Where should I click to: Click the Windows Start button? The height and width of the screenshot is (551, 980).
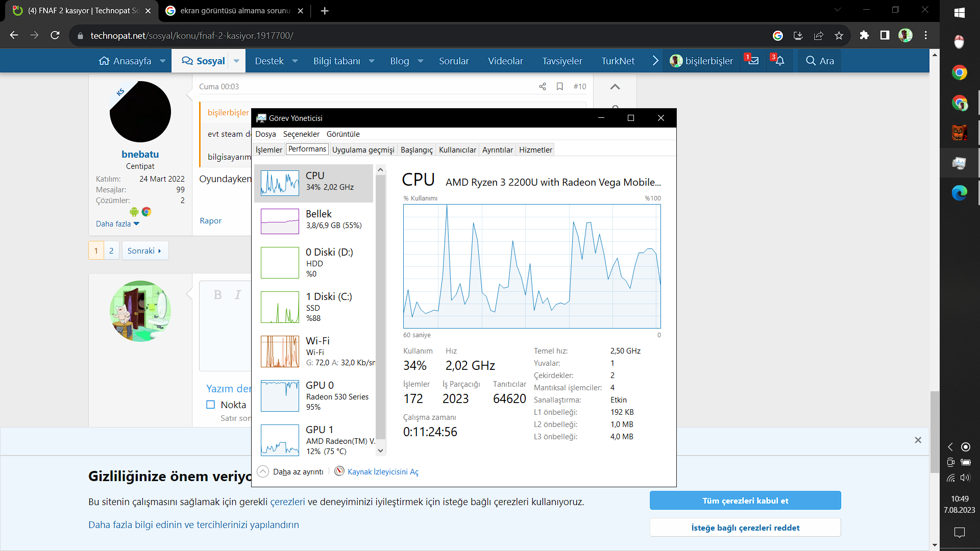coord(959,13)
